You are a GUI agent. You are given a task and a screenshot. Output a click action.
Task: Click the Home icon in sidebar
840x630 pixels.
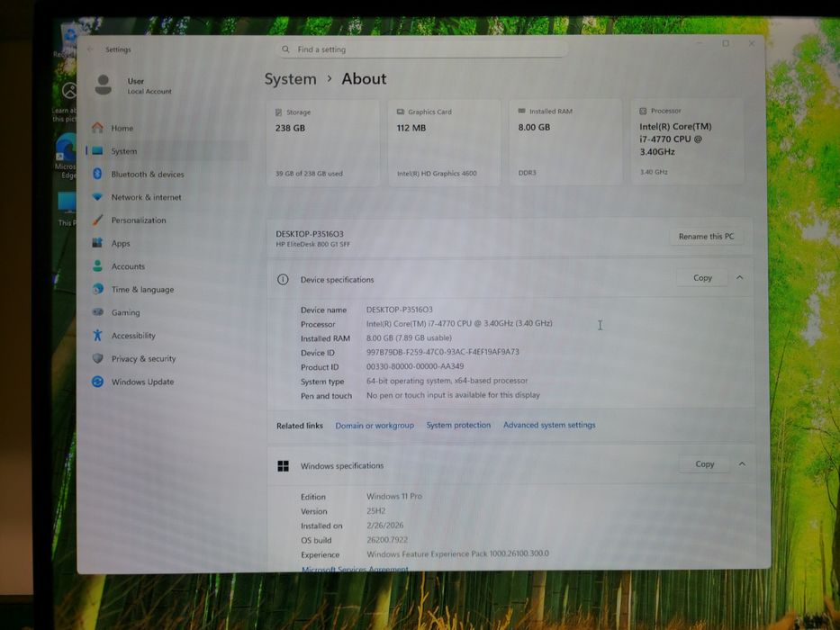pos(97,128)
